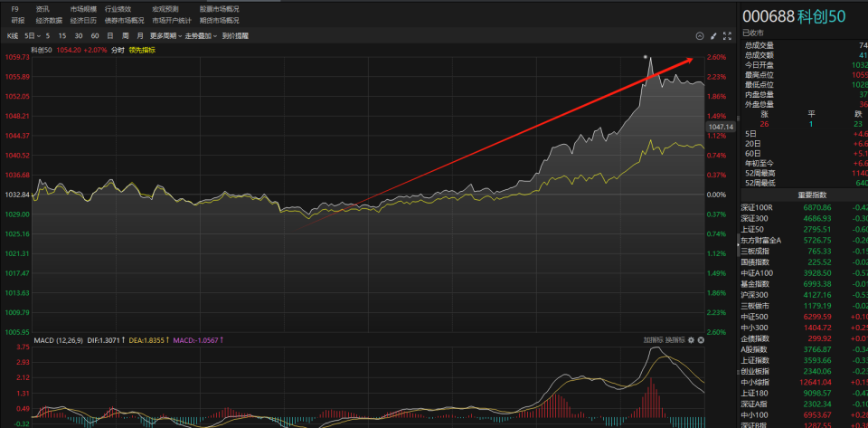The height and width of the screenshot is (428, 868).
Task: Open the 研报 research reports menu
Action: (18, 21)
